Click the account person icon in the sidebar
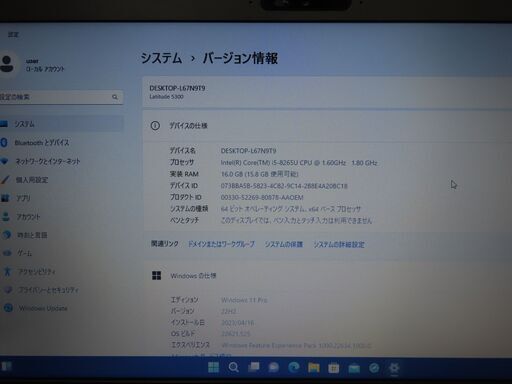The width and height of the screenshot is (512, 384). click(x=6, y=217)
